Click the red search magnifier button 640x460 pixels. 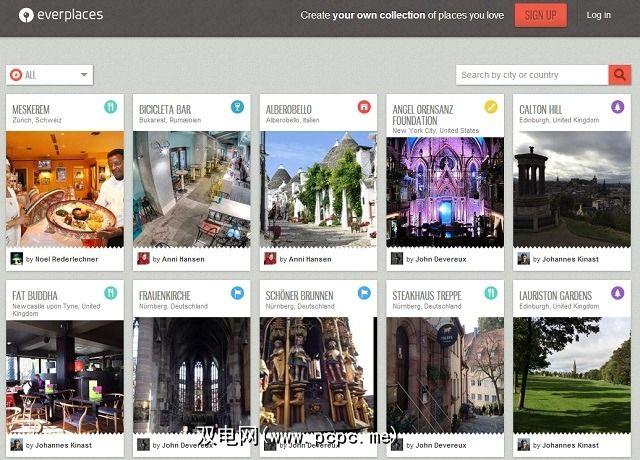coord(620,75)
